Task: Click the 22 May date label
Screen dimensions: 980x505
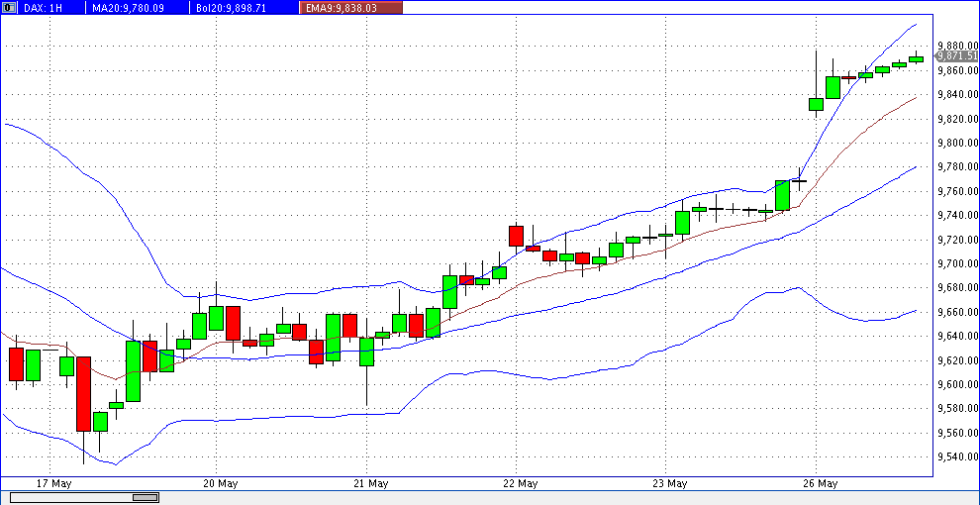Action: tap(519, 483)
